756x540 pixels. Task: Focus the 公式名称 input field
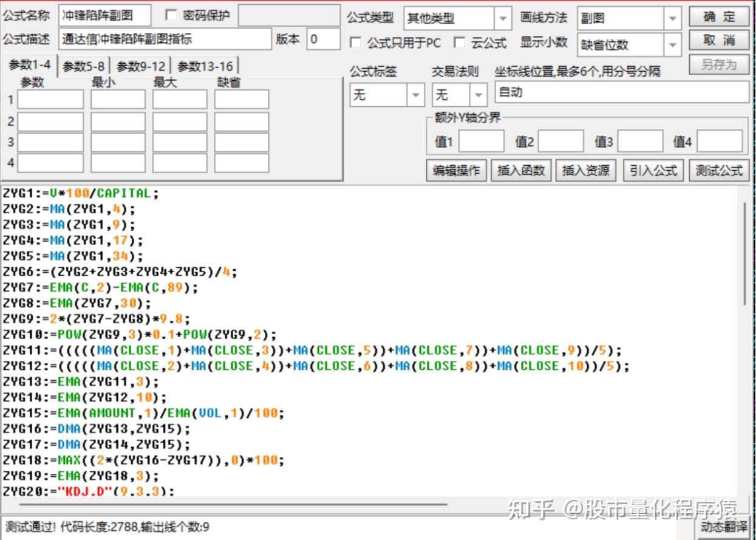pyautogui.click(x=105, y=15)
